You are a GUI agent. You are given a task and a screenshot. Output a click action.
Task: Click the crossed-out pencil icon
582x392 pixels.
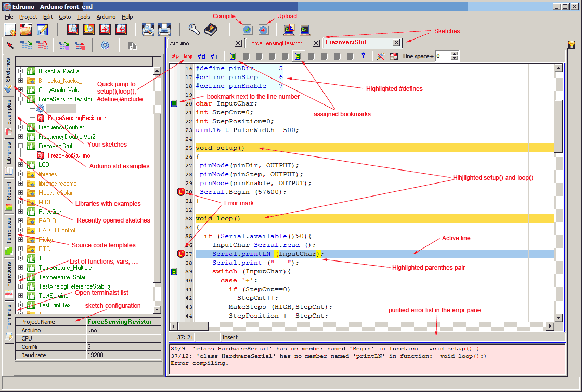[x=380, y=56]
